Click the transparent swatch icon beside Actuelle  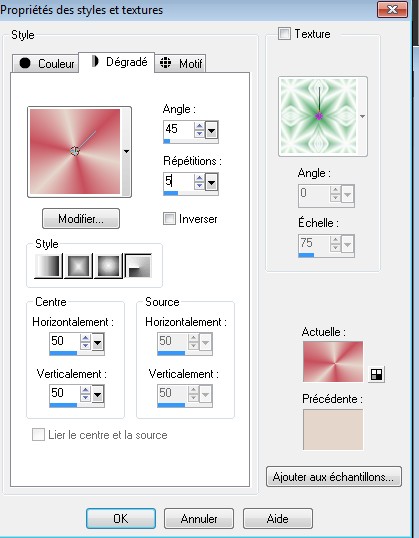click(x=376, y=374)
